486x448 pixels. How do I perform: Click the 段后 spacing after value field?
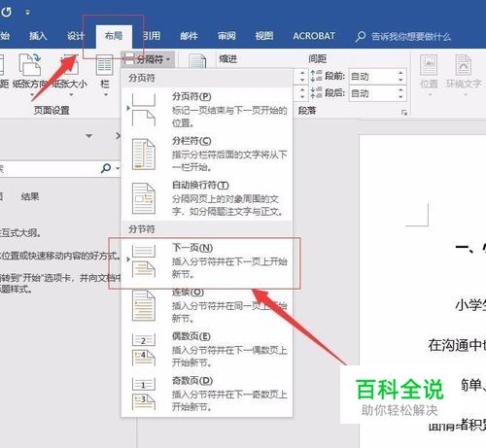[x=372, y=93]
